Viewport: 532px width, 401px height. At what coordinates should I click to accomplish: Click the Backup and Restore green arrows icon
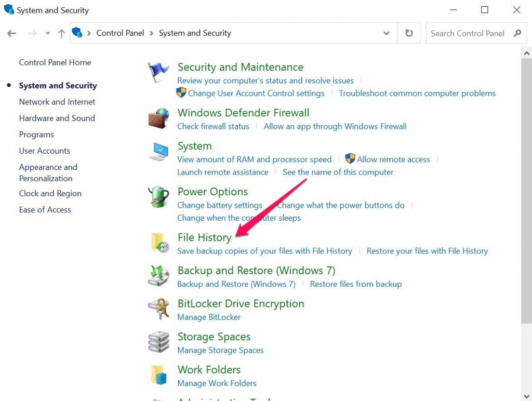[158, 276]
